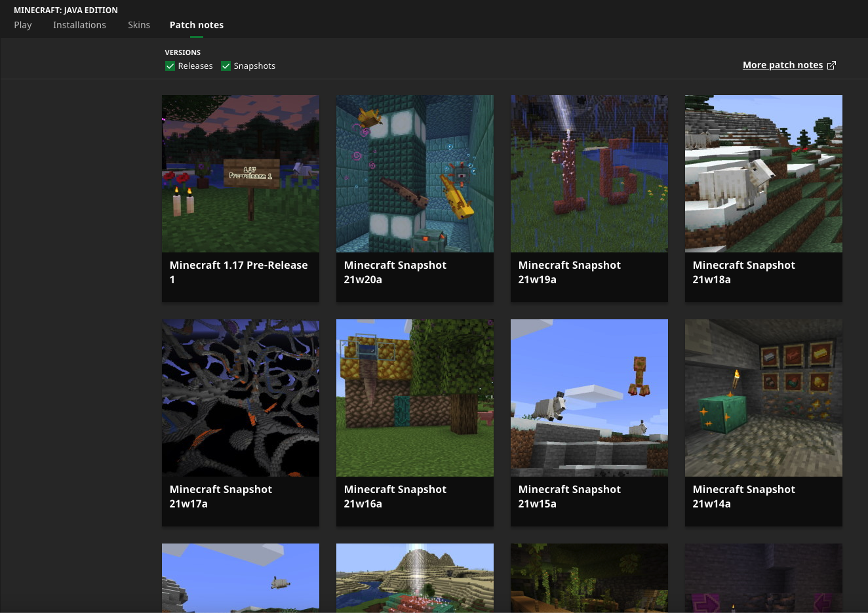The height and width of the screenshot is (613, 868).
Task: Click the Minecraft Snapshot 21w14a title text
Action: 743,496
